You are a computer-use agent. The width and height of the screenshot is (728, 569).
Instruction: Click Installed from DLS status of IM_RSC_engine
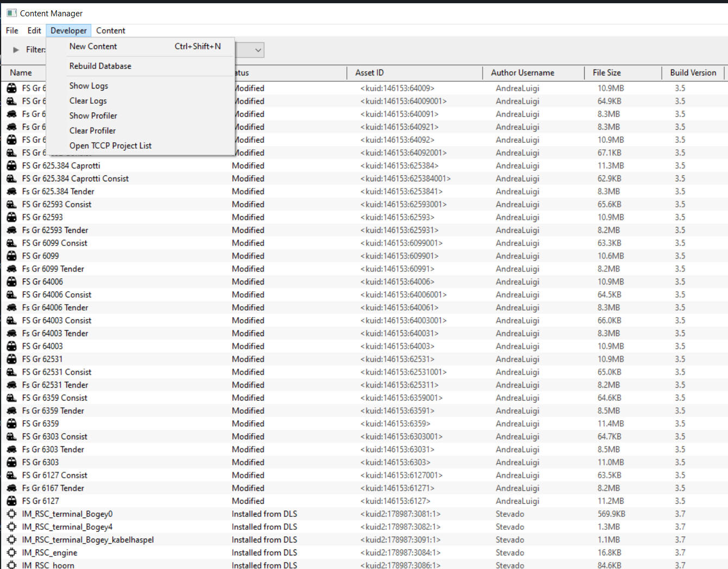[x=264, y=553]
